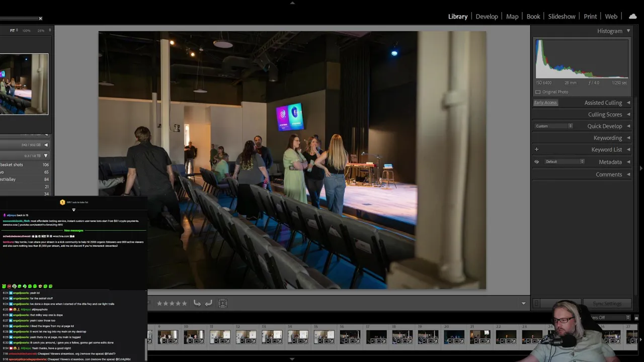Collapse the 0.3 / 1.8 TB volume
This screenshot has height=362, width=644.
46,156
